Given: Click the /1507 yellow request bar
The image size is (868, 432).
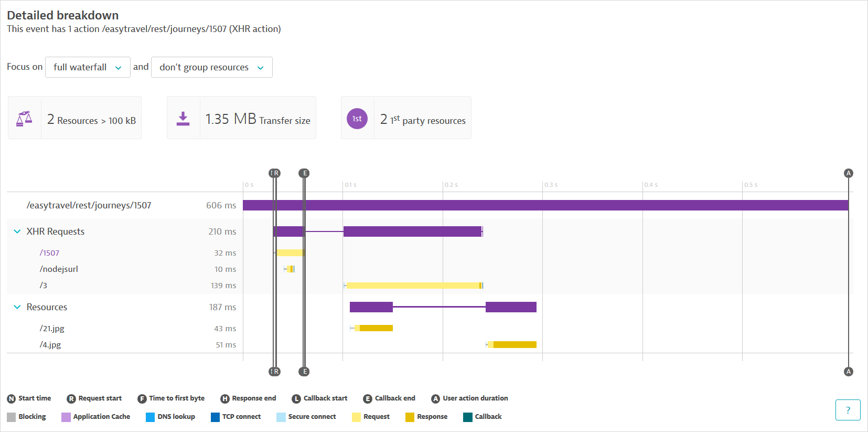Looking at the screenshot, I should pyautogui.click(x=290, y=253).
